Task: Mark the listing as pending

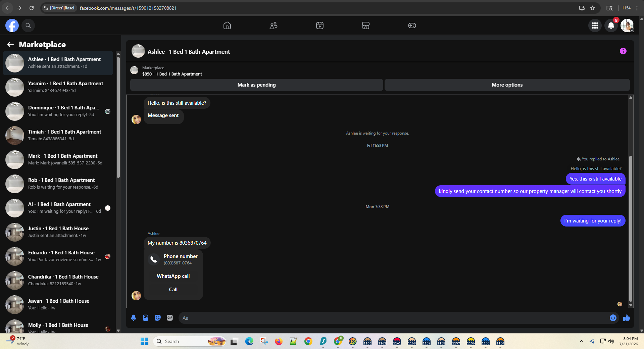Action: tap(257, 85)
